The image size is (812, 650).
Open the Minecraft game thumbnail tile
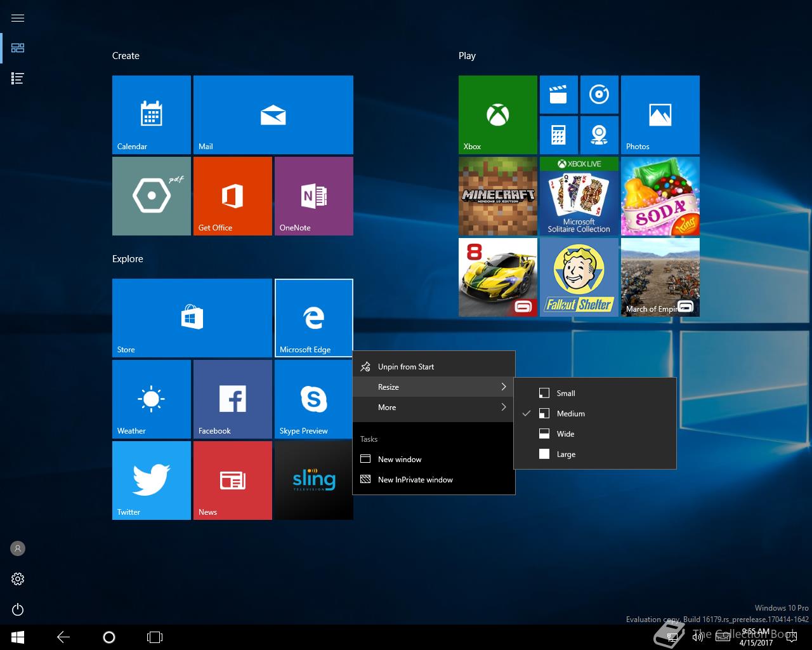(497, 196)
